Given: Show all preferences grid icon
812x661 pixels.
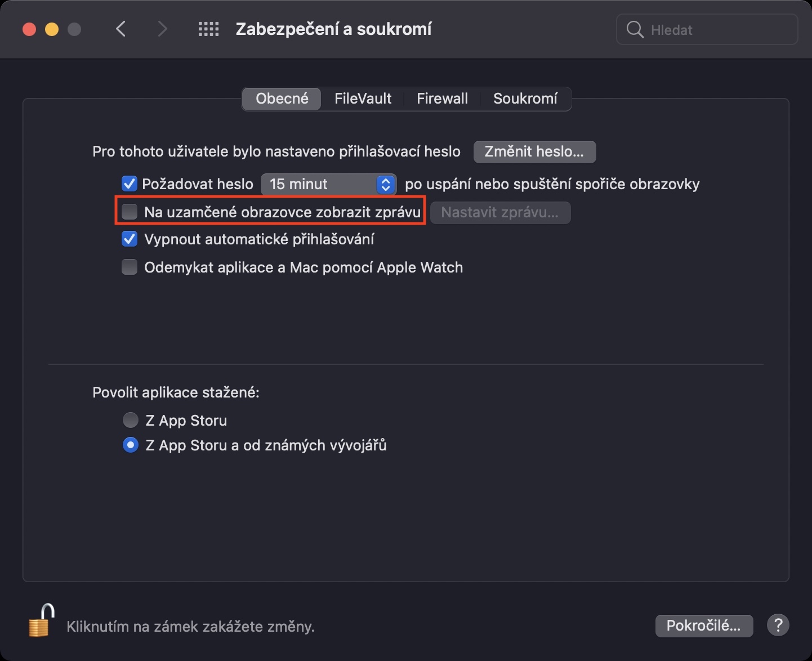Looking at the screenshot, I should [208, 29].
